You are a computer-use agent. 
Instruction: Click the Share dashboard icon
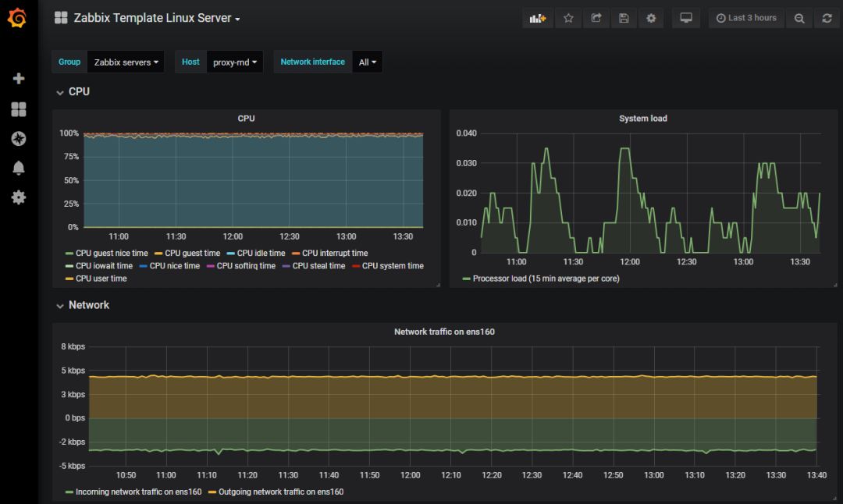[x=596, y=18]
